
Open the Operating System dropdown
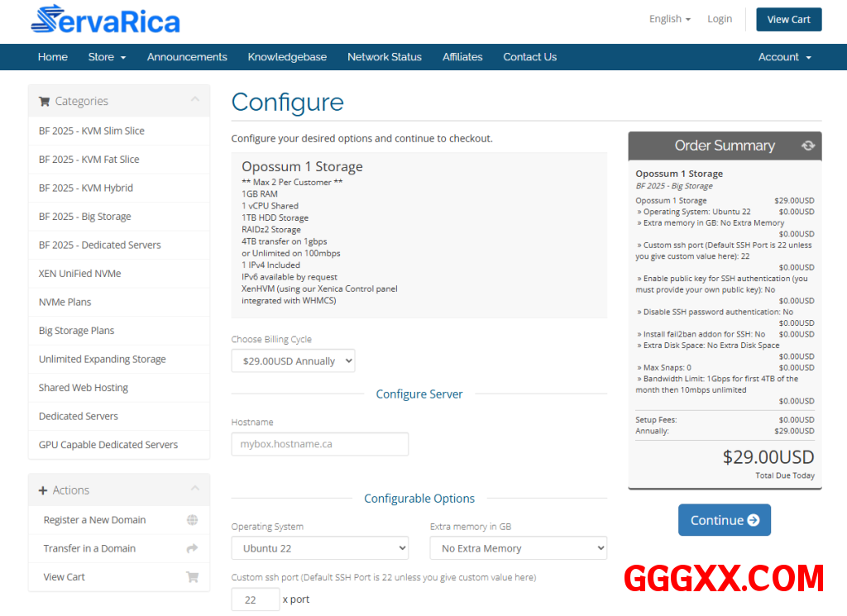coord(319,548)
